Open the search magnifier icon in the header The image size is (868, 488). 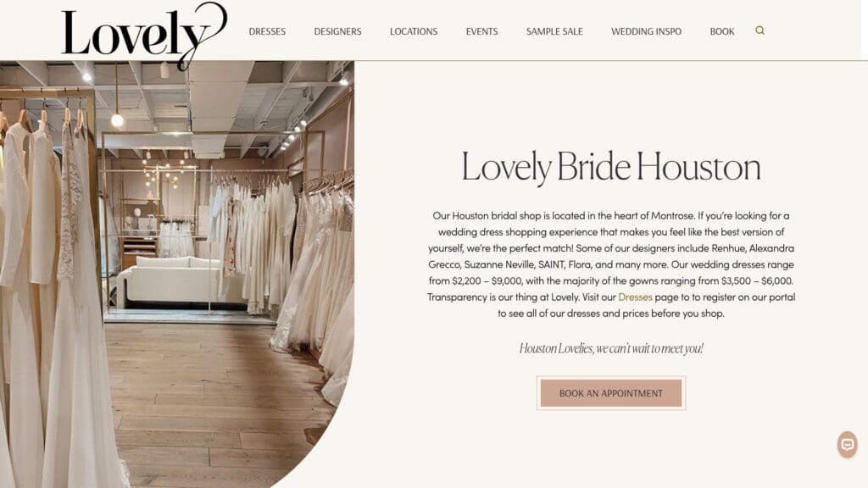pos(759,30)
